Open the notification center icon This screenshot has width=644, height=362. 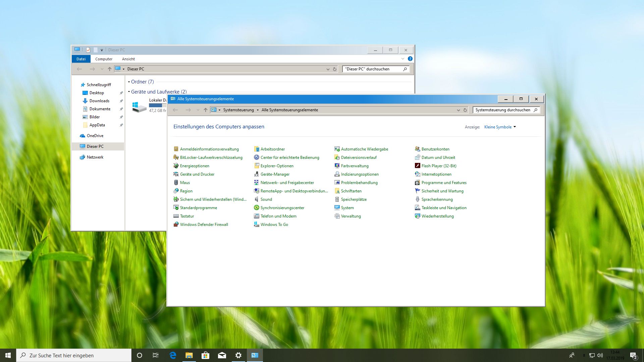click(633, 355)
